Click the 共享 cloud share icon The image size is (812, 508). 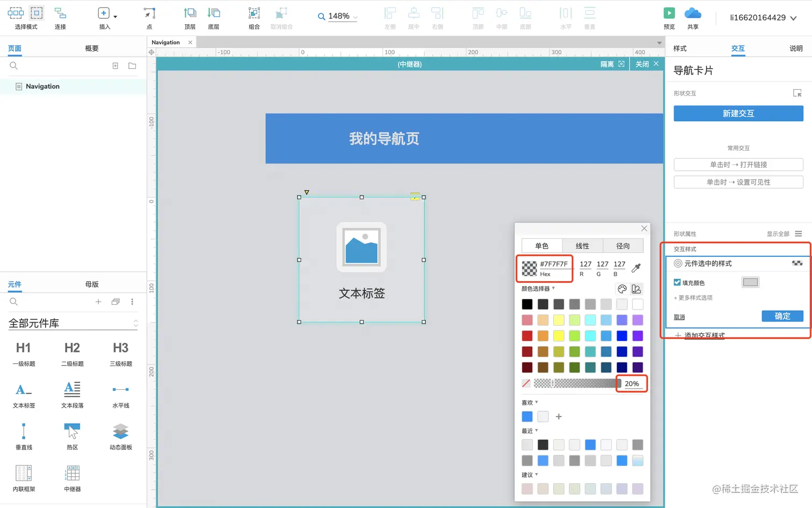click(693, 13)
